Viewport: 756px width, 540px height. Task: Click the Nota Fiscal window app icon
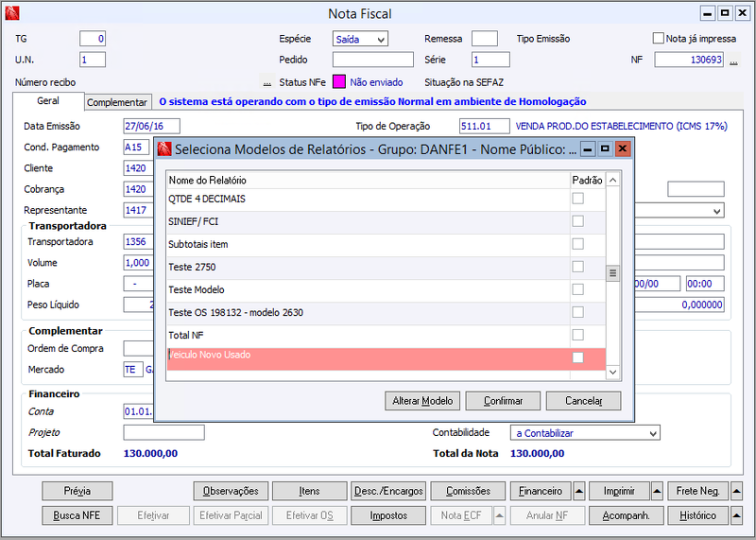coord(12,13)
